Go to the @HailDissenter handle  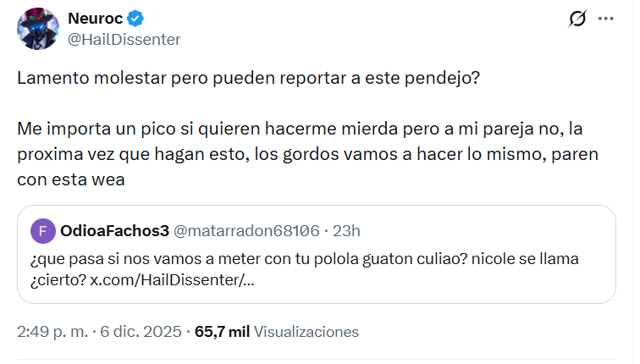124,39
